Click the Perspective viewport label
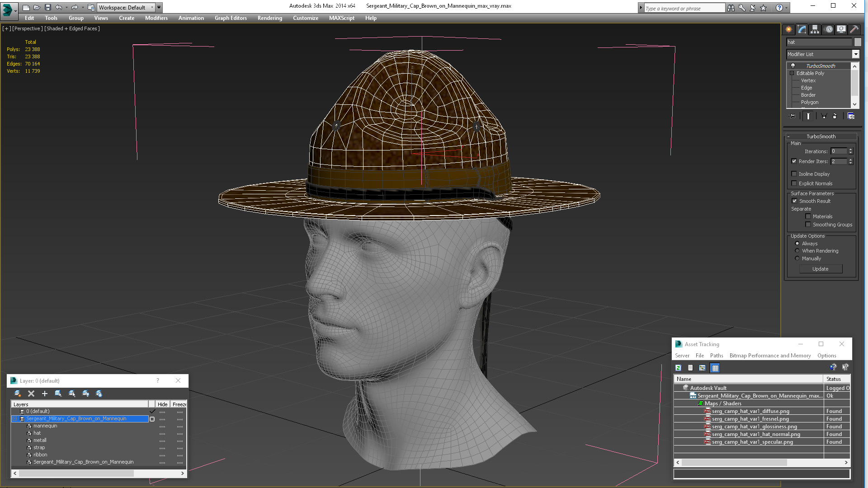 pyautogui.click(x=28, y=28)
